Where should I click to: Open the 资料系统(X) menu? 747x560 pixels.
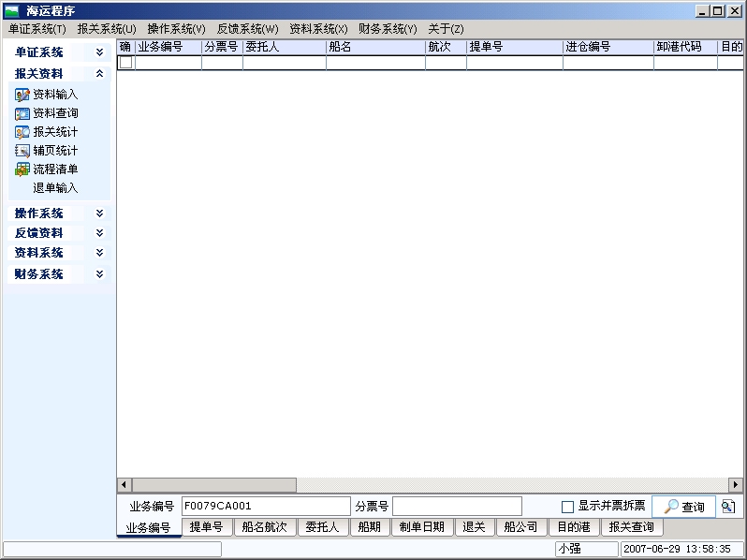[x=318, y=29]
